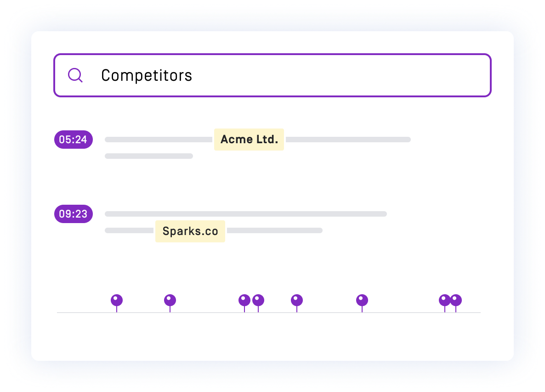The height and width of the screenshot is (392, 545).
Task: Click the seventh timeline pin marker
Action: [x=444, y=303]
